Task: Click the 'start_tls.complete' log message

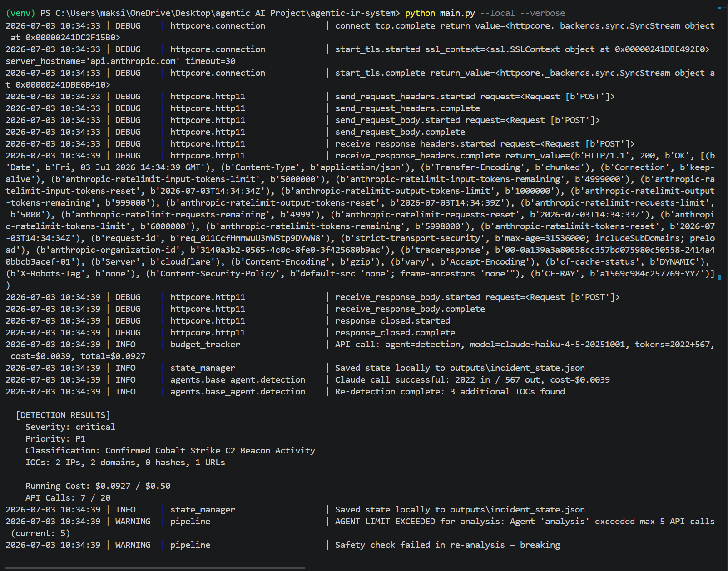Action: (380, 73)
